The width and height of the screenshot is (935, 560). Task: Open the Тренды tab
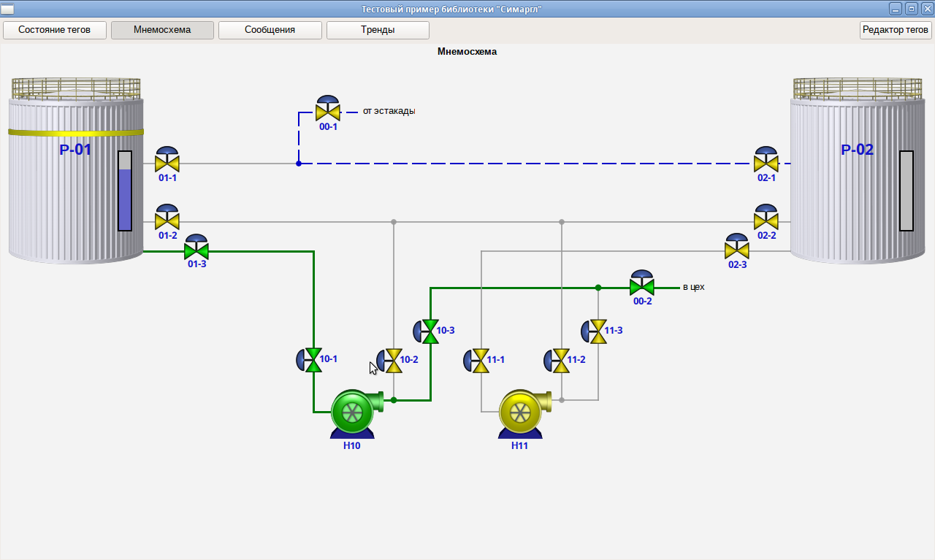378,30
